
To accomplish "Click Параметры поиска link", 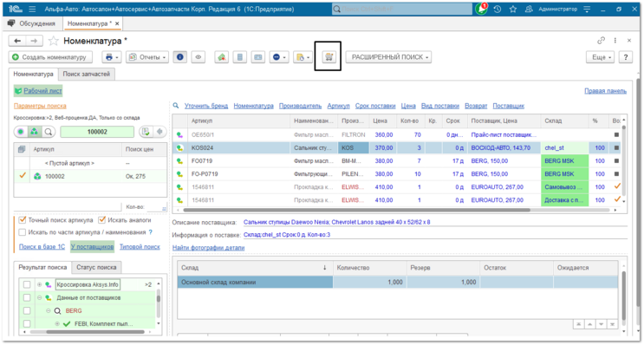I will point(40,106).
